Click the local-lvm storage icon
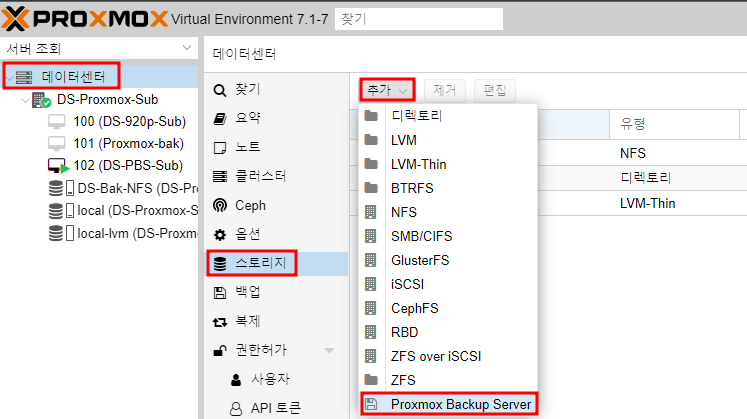The height and width of the screenshot is (419, 747). (x=61, y=233)
